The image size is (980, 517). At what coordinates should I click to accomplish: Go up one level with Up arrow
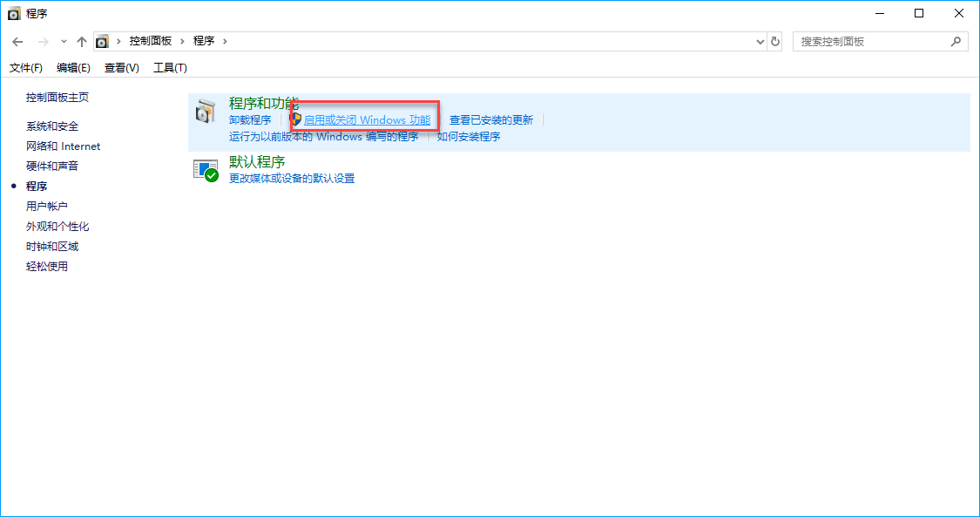(81, 42)
